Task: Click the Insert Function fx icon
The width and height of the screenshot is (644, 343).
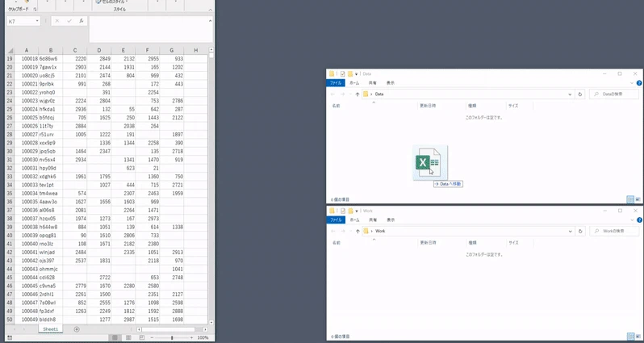Action: pyautogui.click(x=82, y=21)
